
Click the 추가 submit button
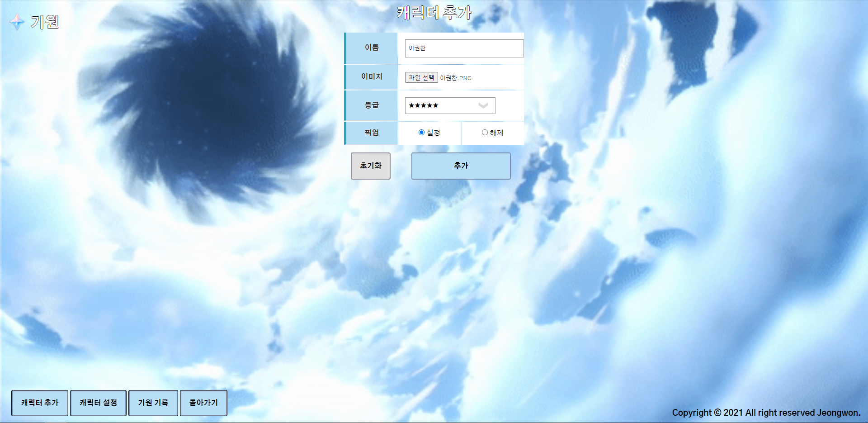click(461, 166)
